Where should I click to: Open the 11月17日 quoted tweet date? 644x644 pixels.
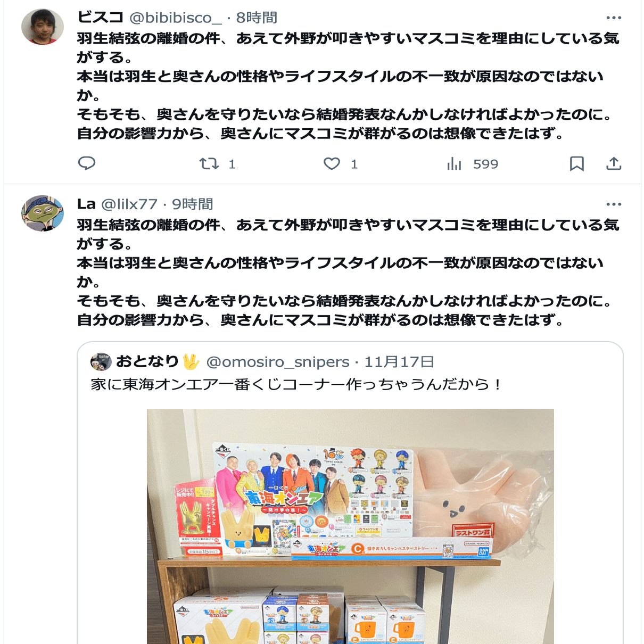399,362
